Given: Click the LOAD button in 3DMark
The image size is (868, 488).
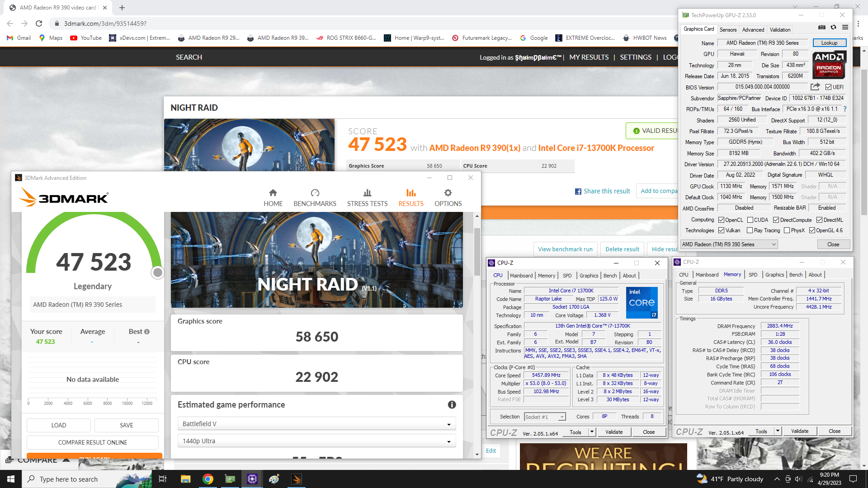Looking at the screenshot, I should tap(59, 425).
